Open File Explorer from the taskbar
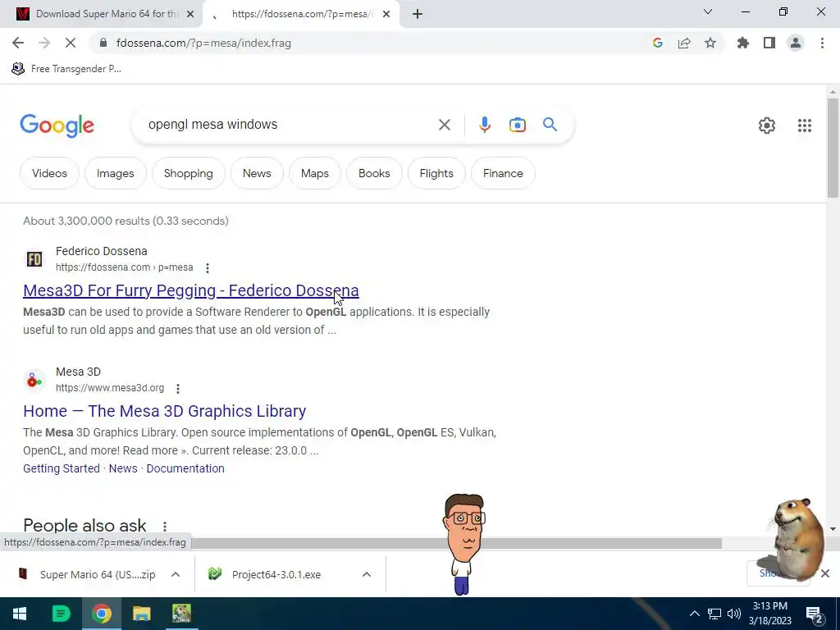The height and width of the screenshot is (630, 840). click(141, 614)
